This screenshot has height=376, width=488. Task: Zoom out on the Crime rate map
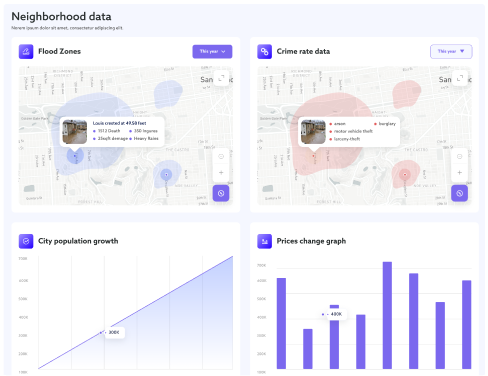(460, 156)
